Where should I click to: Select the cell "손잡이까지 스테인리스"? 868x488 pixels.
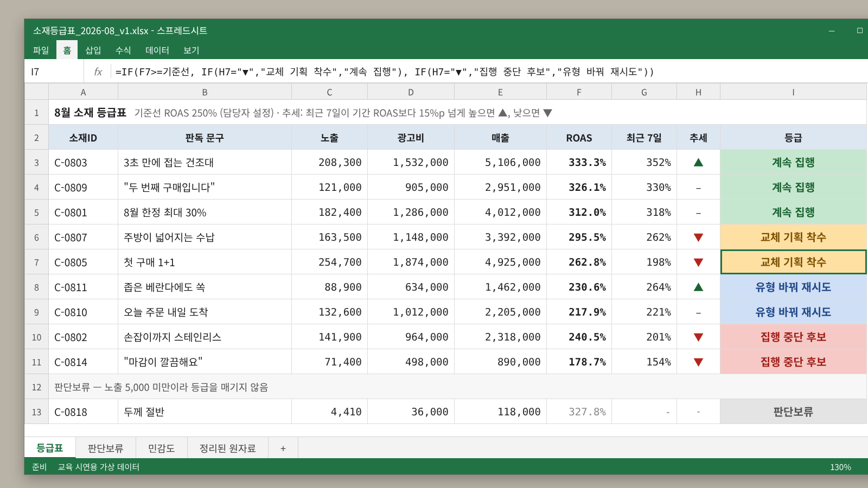click(205, 337)
